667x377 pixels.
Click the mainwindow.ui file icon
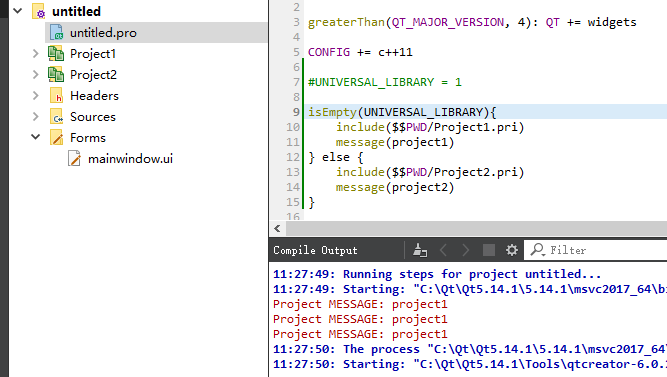(x=74, y=158)
